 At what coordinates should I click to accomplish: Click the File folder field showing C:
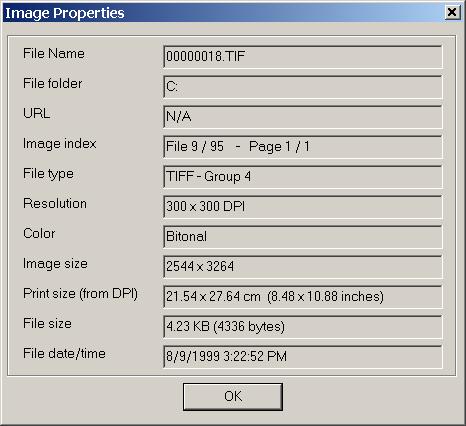pos(303,87)
